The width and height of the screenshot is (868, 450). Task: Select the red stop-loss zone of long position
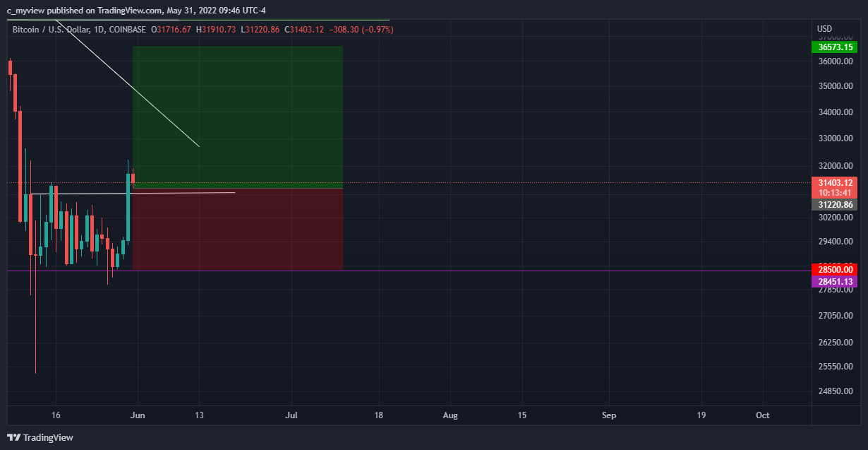(238, 229)
